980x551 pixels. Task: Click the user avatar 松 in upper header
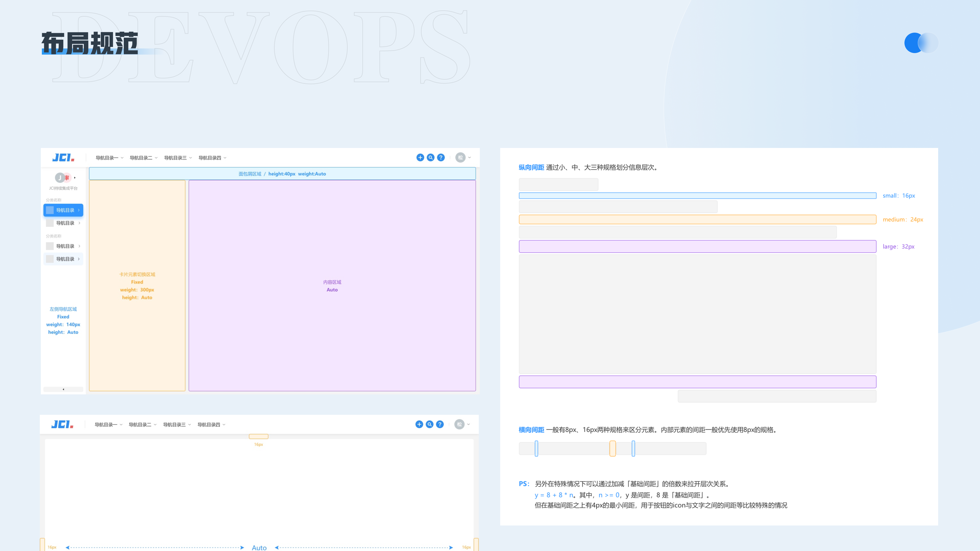tap(460, 157)
